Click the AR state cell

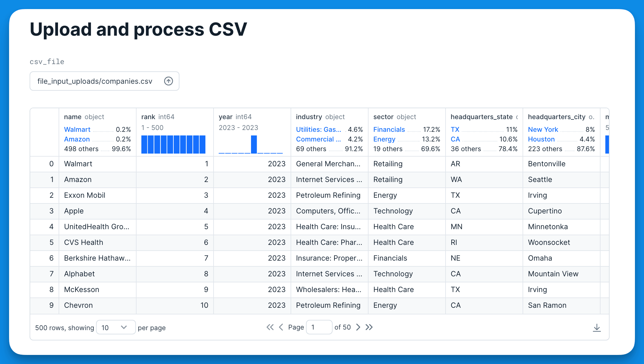[484, 164]
